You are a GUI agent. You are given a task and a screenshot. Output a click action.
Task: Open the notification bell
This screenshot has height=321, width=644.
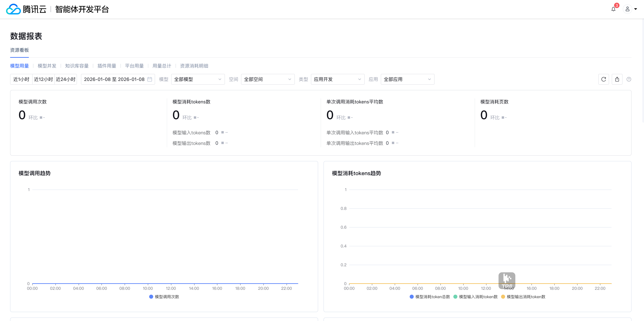[x=613, y=9]
